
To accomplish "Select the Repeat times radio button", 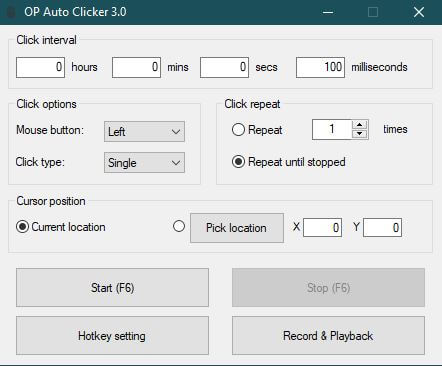I will point(238,130).
